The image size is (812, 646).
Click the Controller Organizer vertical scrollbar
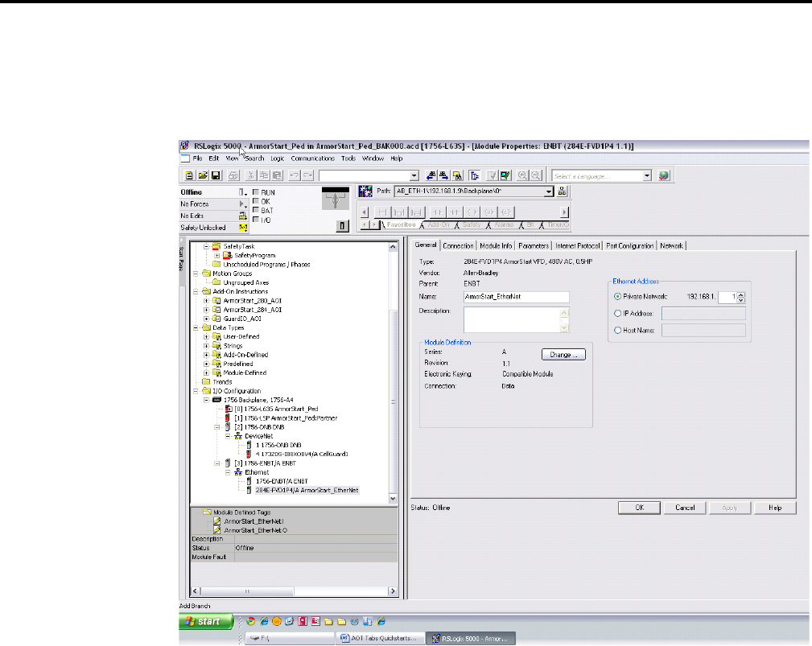tap(393, 372)
